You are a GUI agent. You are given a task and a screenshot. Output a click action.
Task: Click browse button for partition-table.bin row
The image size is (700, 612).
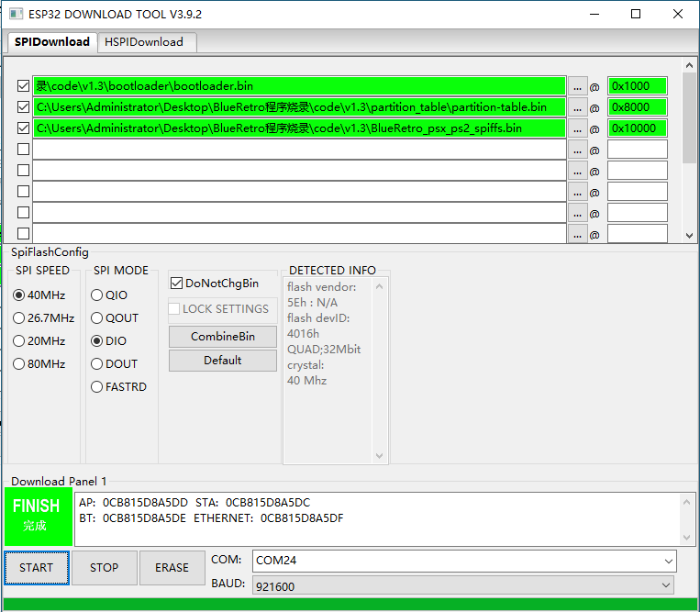click(x=577, y=107)
